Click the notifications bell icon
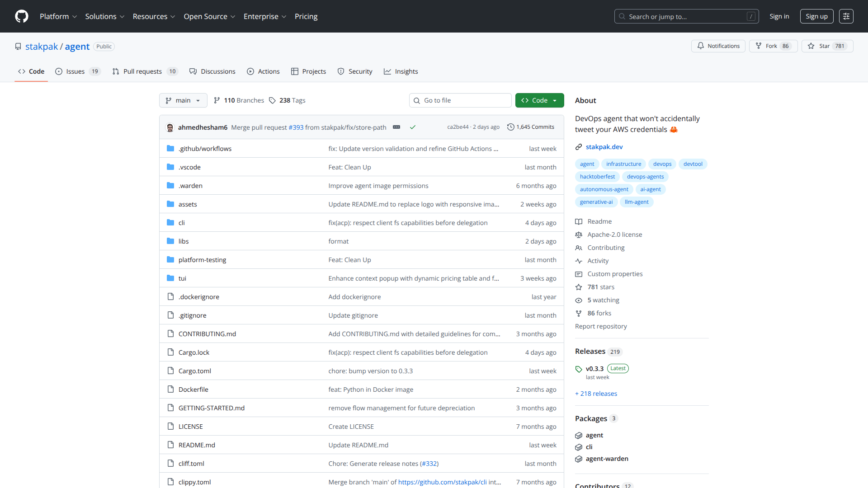Screen dimensions: 868x488 click(x=701, y=46)
